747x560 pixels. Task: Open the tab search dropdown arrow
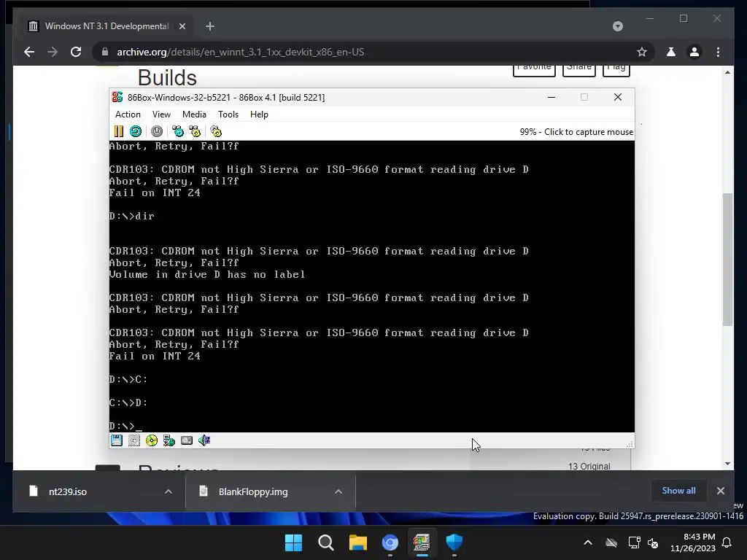(x=618, y=26)
